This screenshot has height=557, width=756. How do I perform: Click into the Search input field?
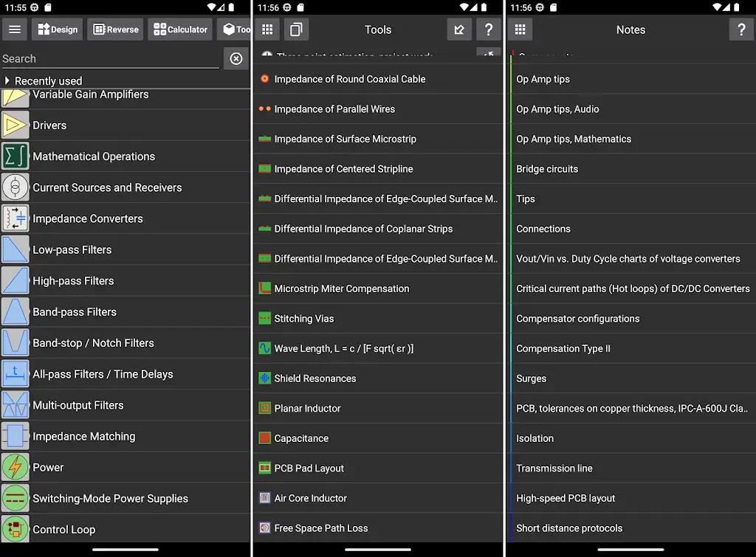111,58
